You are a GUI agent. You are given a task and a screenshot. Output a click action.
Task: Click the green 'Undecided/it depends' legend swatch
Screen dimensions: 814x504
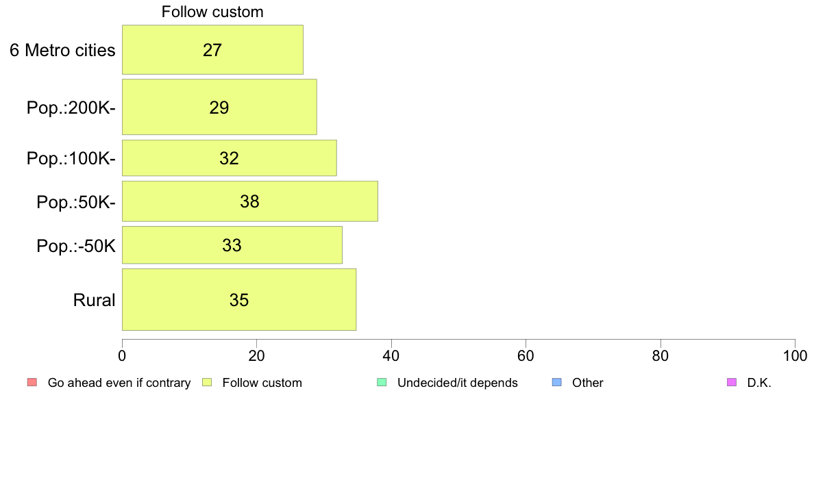(382, 382)
